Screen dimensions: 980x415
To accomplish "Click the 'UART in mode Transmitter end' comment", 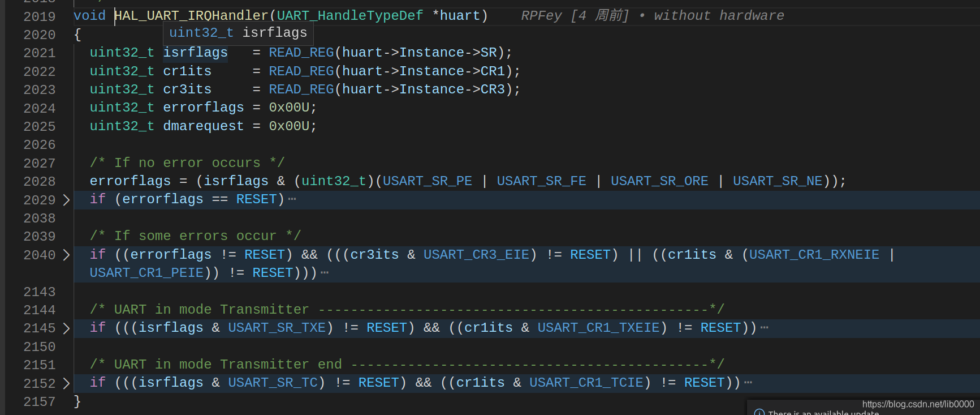I will coord(407,365).
